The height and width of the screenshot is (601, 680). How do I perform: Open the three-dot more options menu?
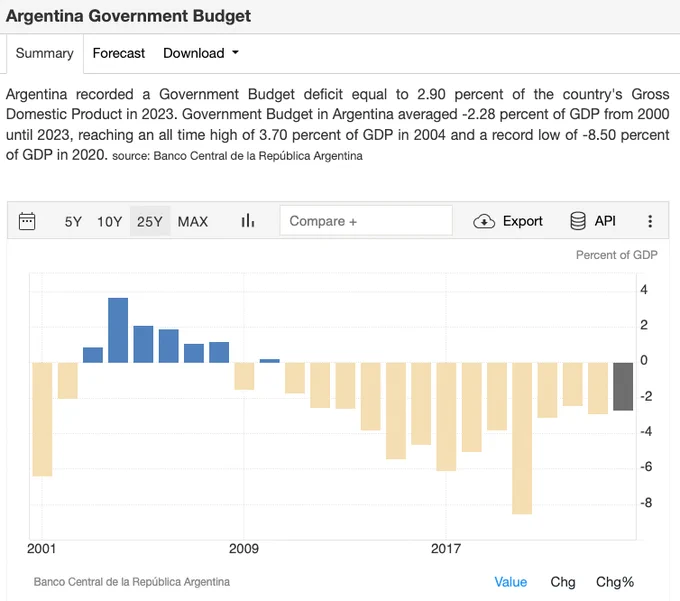(650, 221)
